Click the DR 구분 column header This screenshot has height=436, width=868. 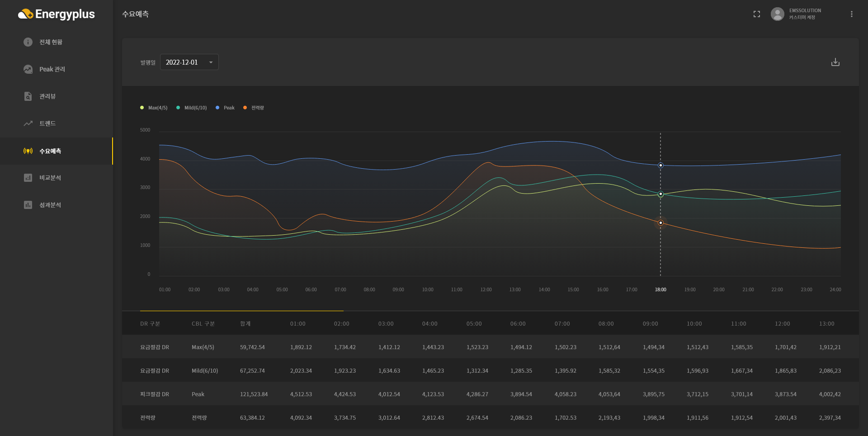(150, 324)
